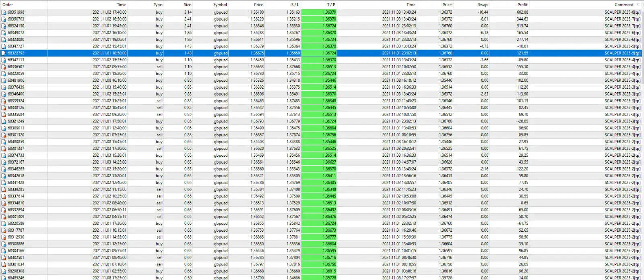Select order number 68342618

tap(16, 176)
